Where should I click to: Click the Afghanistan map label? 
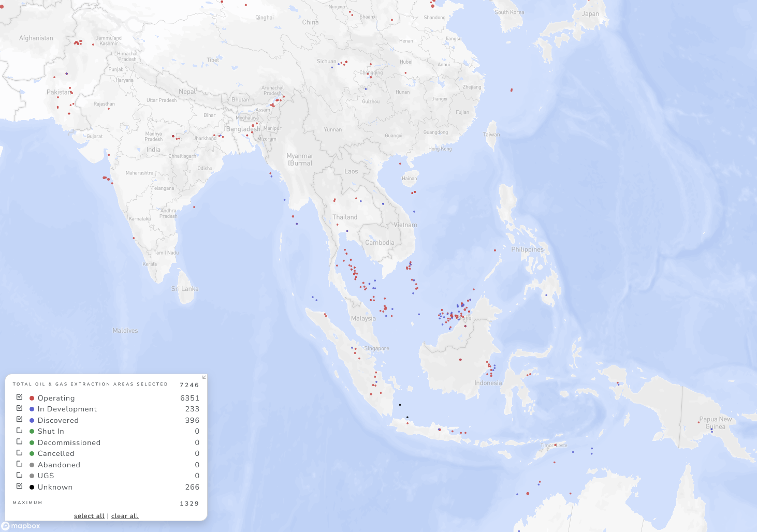pyautogui.click(x=36, y=38)
